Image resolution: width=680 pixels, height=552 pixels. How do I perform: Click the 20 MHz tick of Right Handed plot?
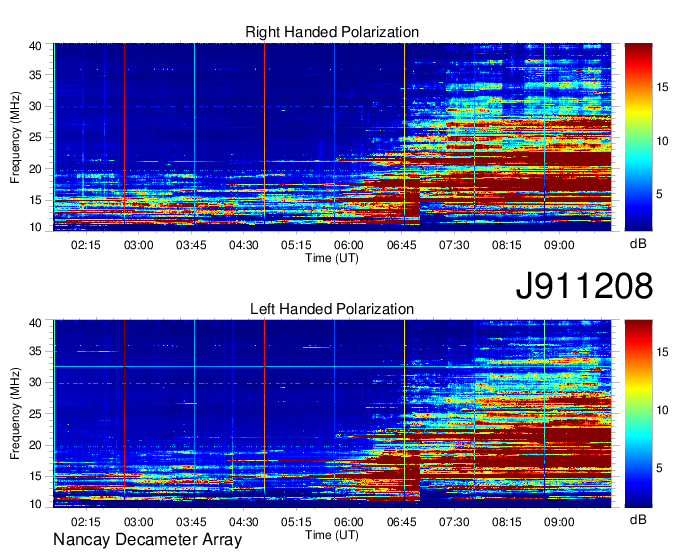(35, 169)
